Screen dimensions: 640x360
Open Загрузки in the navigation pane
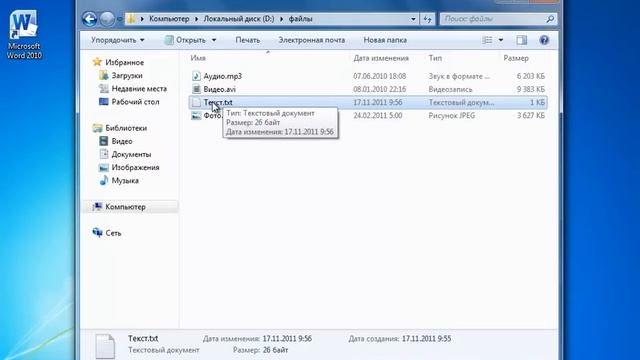(127, 76)
